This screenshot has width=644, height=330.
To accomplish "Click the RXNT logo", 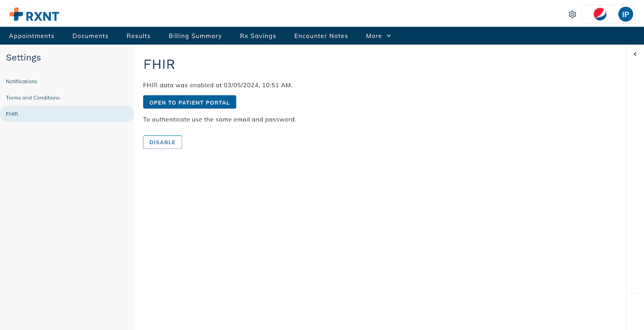I will pyautogui.click(x=34, y=15).
